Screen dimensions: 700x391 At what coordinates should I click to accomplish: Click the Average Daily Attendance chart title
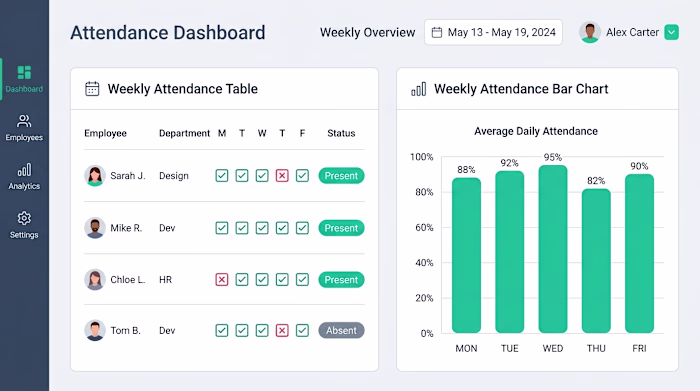pyautogui.click(x=536, y=131)
